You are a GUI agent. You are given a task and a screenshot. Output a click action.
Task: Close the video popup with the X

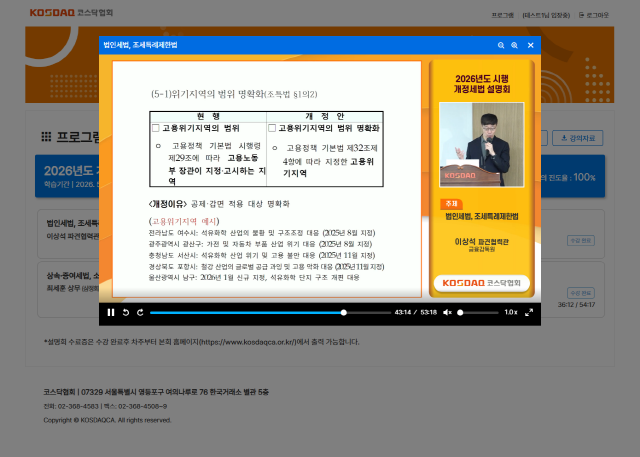[x=531, y=45]
